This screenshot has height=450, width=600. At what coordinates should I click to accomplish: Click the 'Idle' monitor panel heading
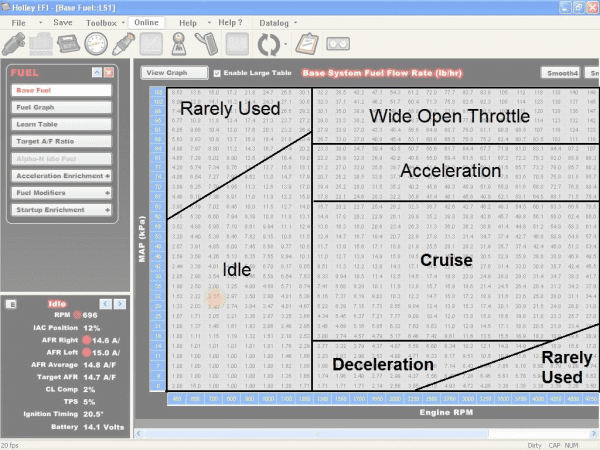57,304
